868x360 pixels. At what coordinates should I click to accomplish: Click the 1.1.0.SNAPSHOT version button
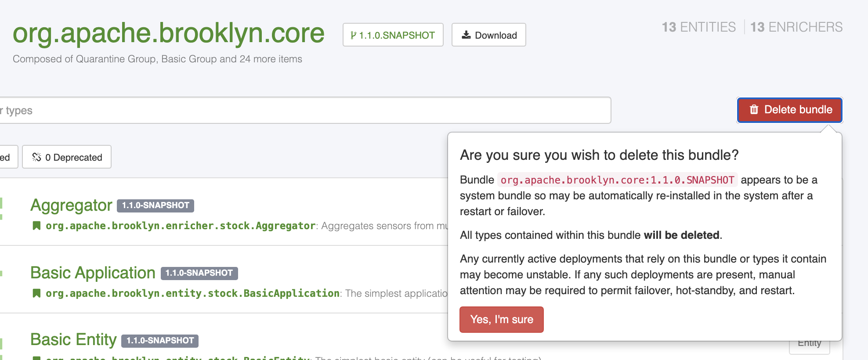pyautogui.click(x=393, y=35)
